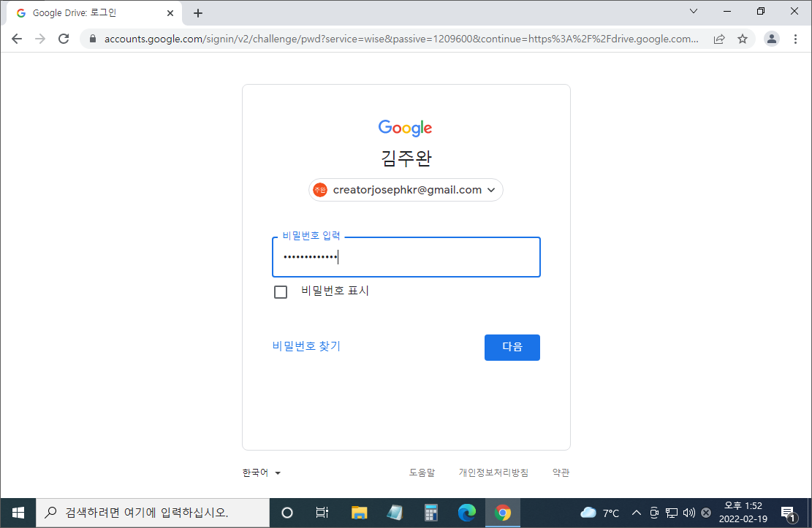Open network settings tray icon

click(x=672, y=513)
